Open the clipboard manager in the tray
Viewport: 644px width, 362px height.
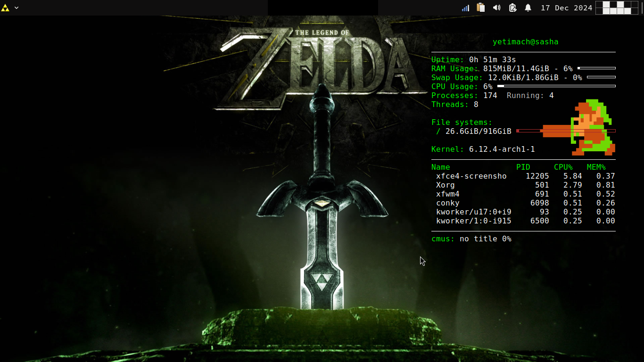[x=481, y=8]
